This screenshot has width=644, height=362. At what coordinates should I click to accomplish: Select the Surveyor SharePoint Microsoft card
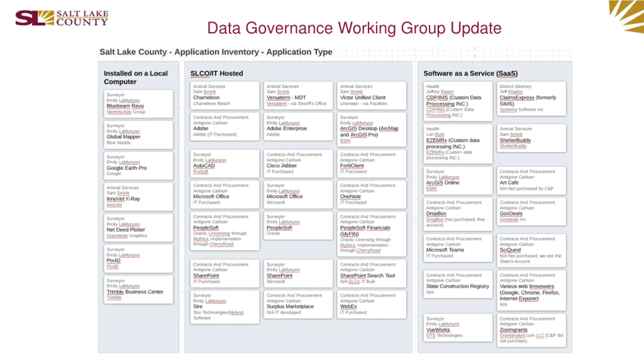tap(298, 273)
